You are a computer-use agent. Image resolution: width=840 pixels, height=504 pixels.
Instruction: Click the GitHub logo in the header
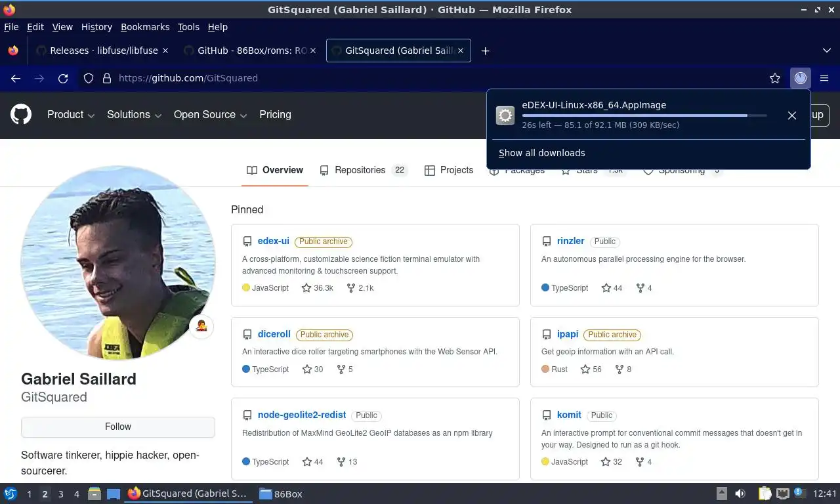[x=21, y=115]
